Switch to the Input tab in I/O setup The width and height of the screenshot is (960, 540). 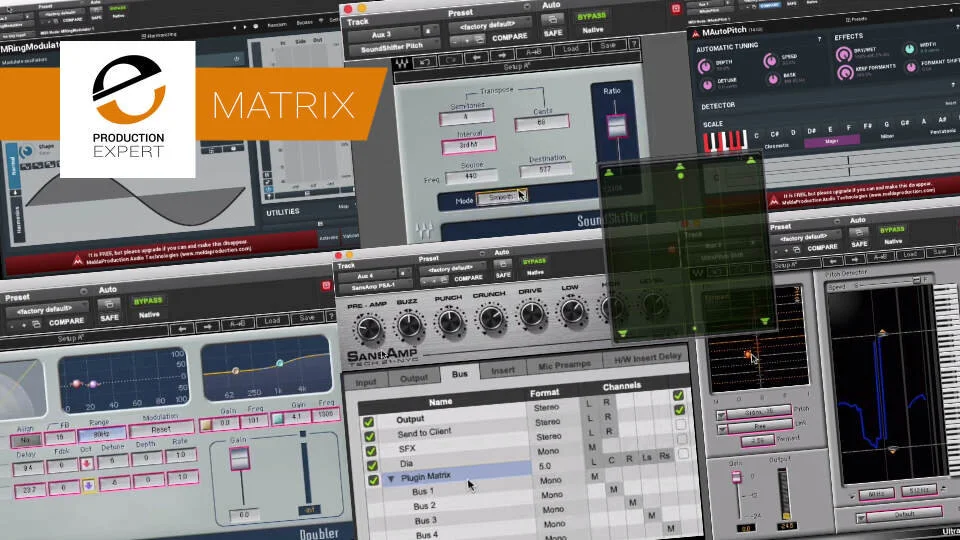click(x=366, y=382)
